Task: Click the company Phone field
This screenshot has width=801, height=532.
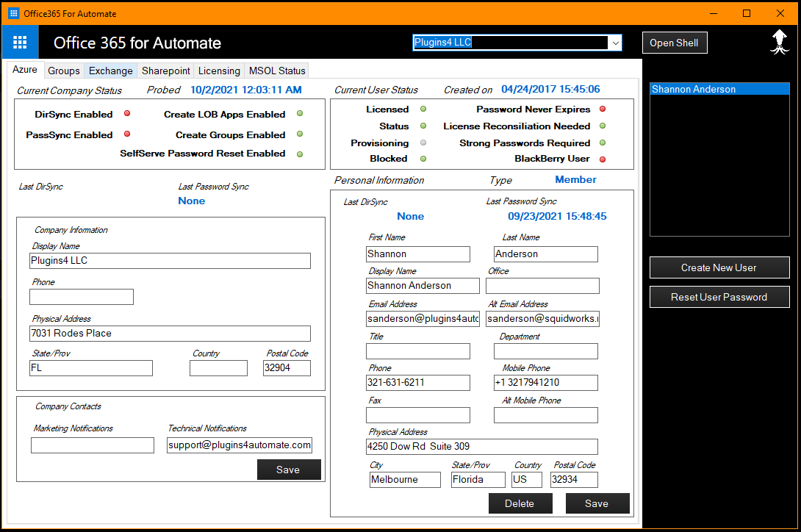Action: coord(82,297)
